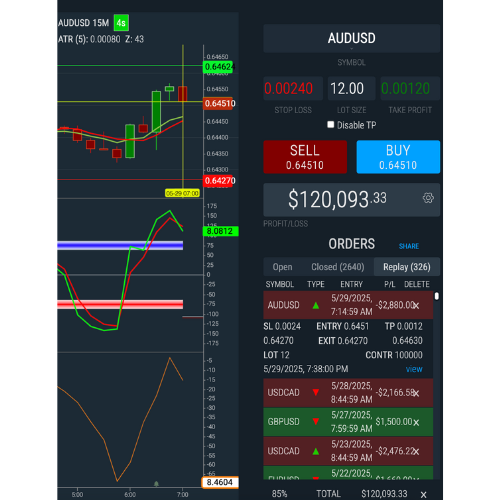Click the SHARE link beside ORDERS
The image size is (500, 500).
tap(409, 246)
